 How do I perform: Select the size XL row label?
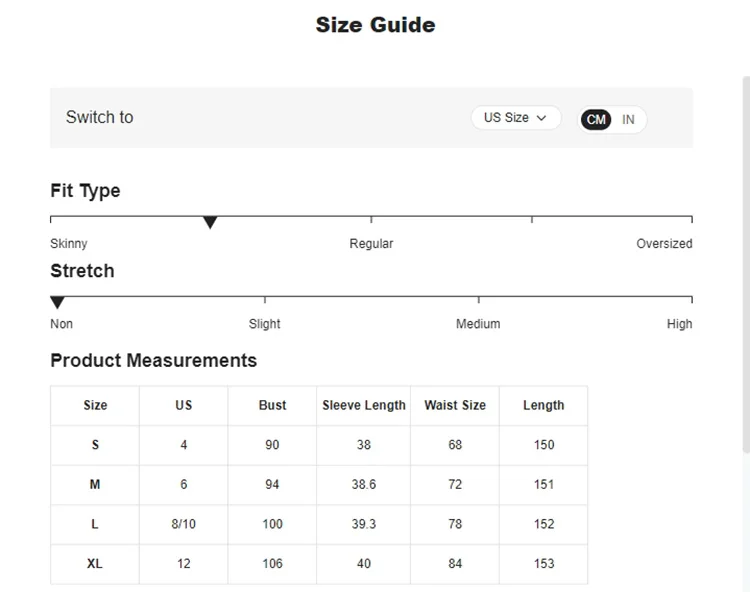(95, 564)
